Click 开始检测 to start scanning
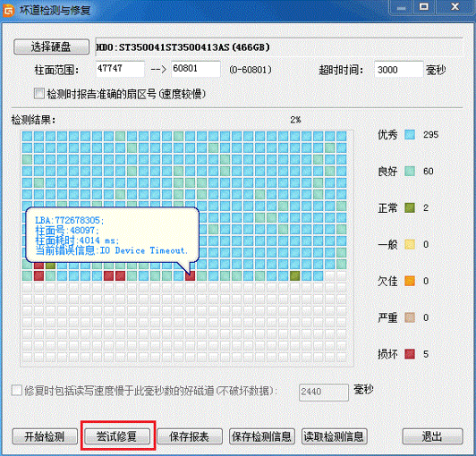Image resolution: width=476 pixels, height=456 pixels. 45,436
